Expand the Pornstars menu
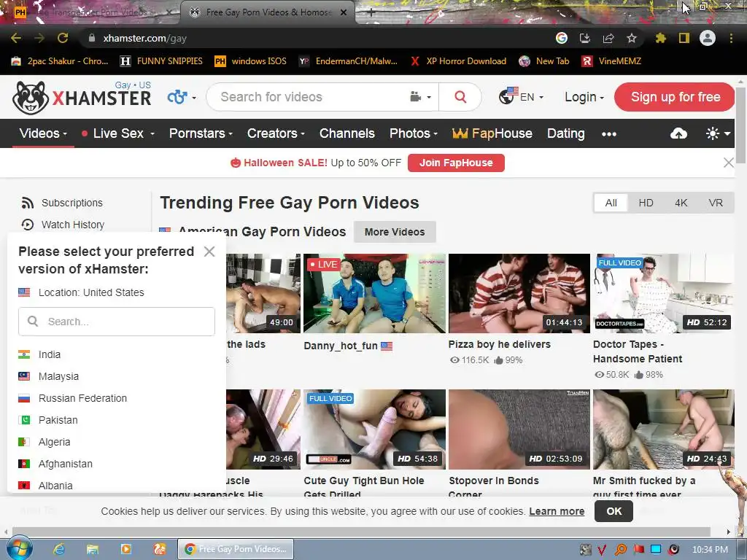 coord(201,134)
